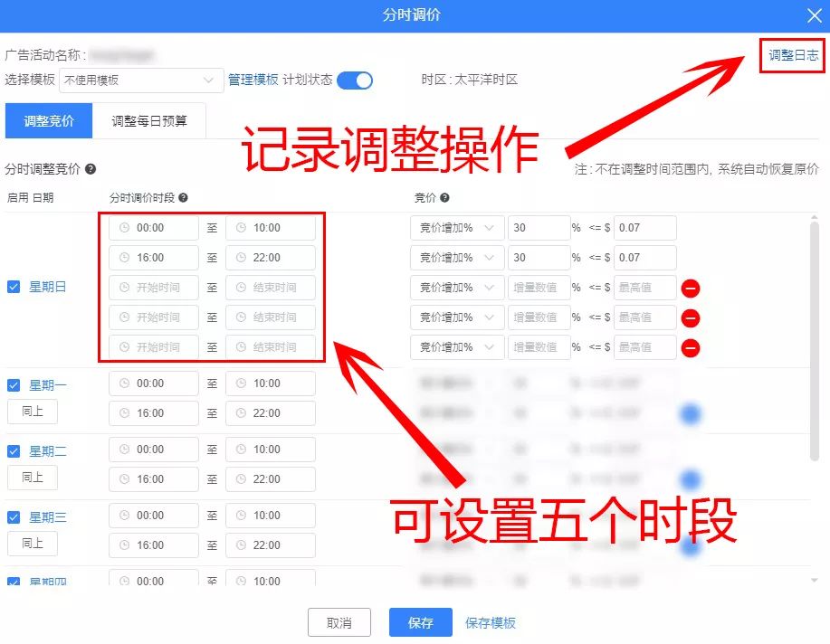Viewport: 830px width, 644px height.
Task: Remove the fifth bid row with red minus icon
Action: [x=691, y=346]
